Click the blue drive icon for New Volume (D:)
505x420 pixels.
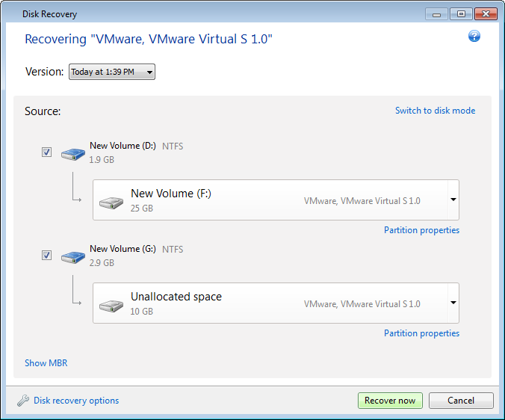click(73, 154)
